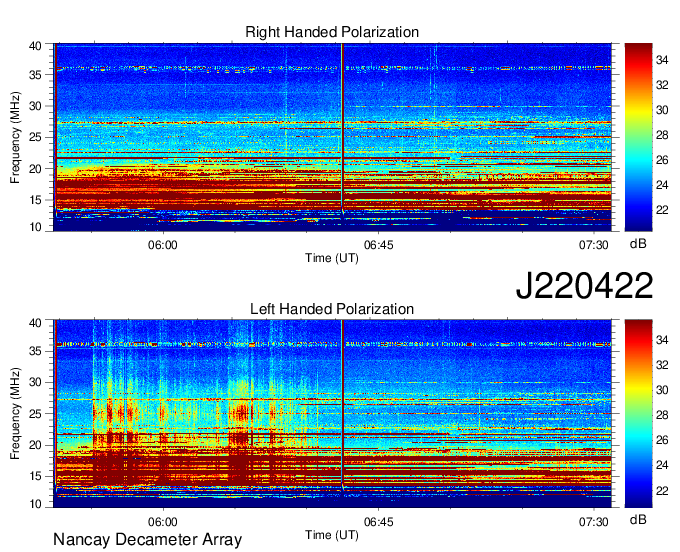Click the 28 value on top colorbar
This screenshot has height=552, width=680.
point(662,135)
